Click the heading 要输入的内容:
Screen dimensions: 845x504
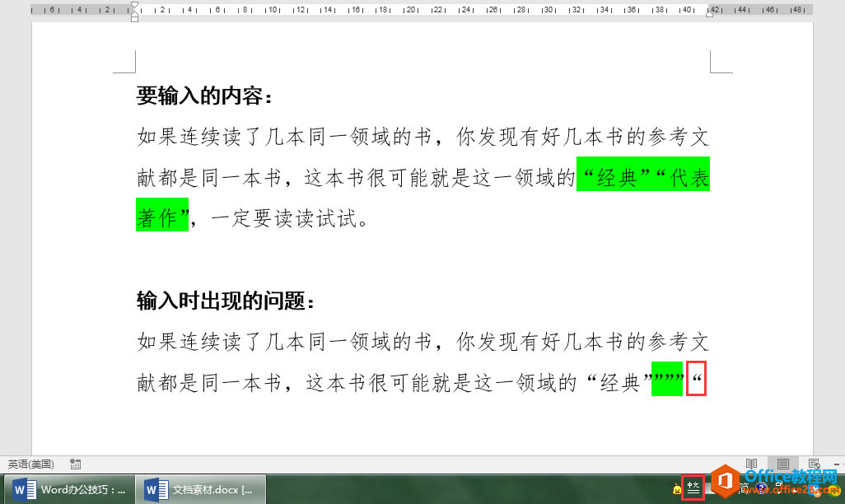pos(205,96)
